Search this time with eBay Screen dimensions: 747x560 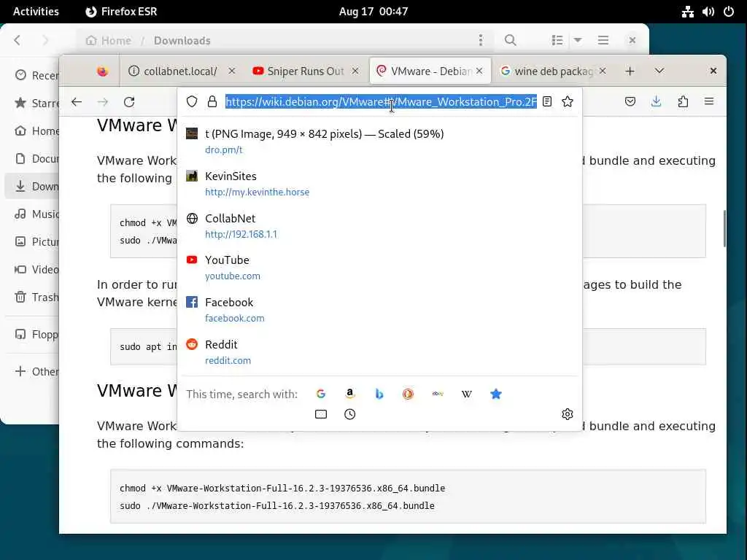tap(438, 394)
